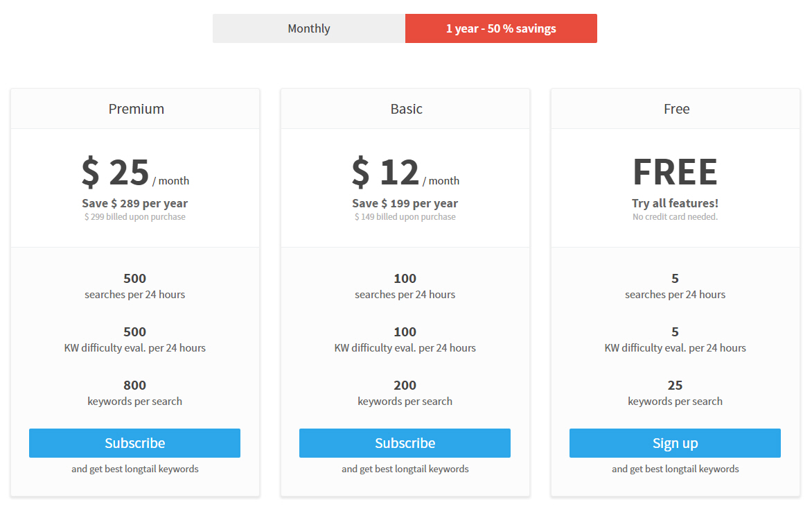Select the 1 year - 50 % savings option
The image size is (812, 509).
pos(501,28)
